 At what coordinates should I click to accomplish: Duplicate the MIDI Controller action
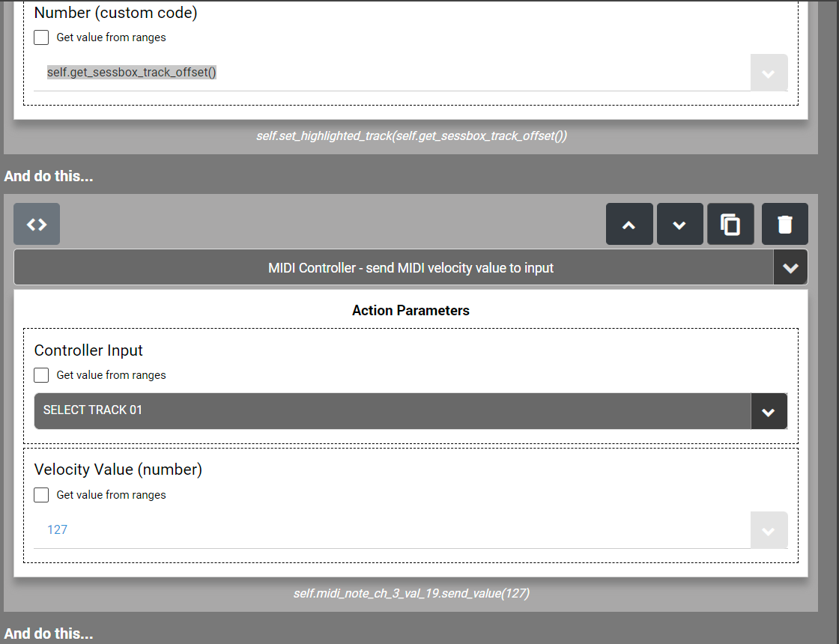730,224
